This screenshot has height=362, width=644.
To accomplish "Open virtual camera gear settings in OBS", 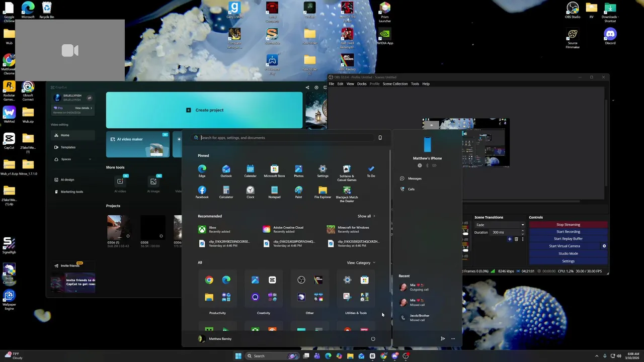I will pos(604,246).
